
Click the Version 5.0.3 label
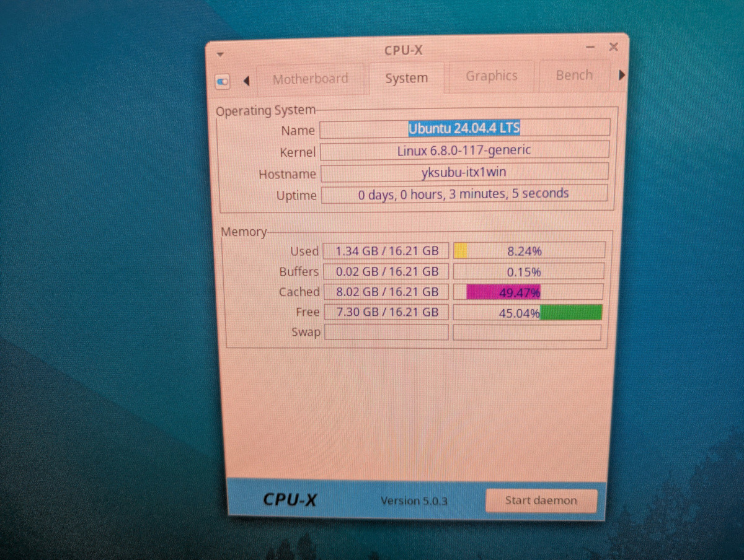(414, 501)
